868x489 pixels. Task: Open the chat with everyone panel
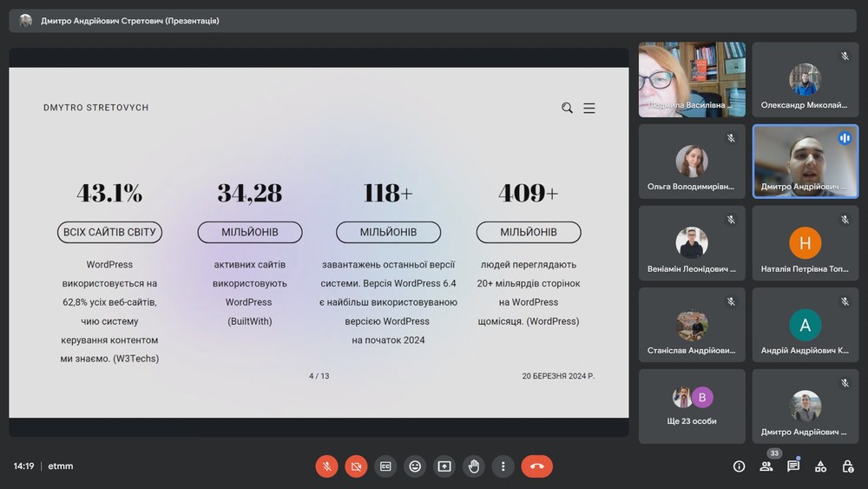(793, 466)
